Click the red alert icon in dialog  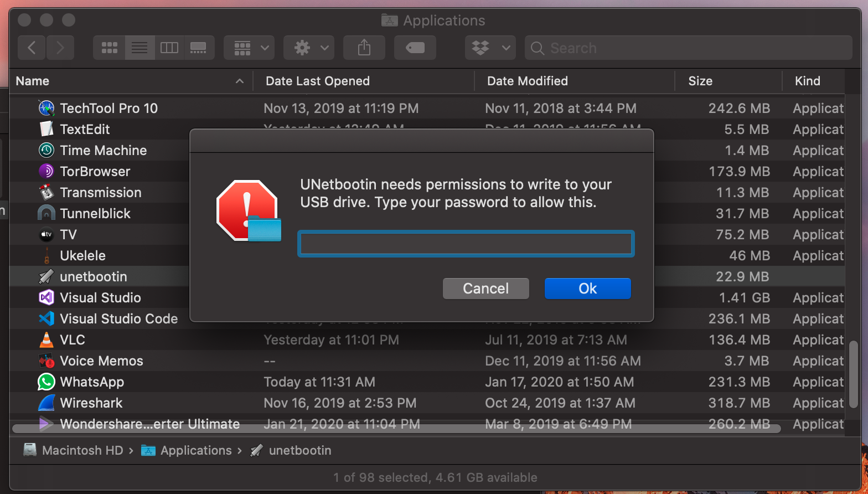tap(247, 210)
